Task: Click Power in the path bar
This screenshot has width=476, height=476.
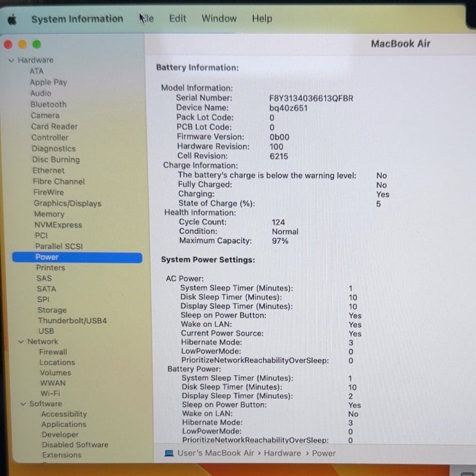Action: [x=323, y=453]
